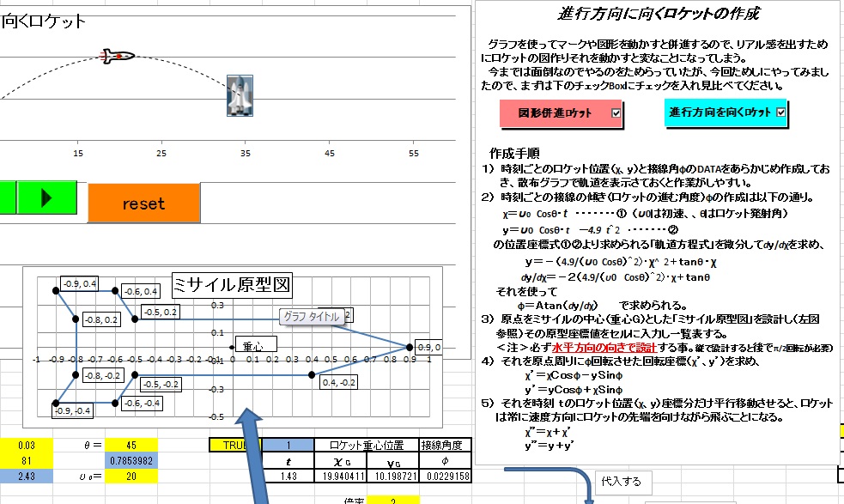Select the data label -0.5, -0.2
This screenshot has width=844, height=504.
(161, 385)
